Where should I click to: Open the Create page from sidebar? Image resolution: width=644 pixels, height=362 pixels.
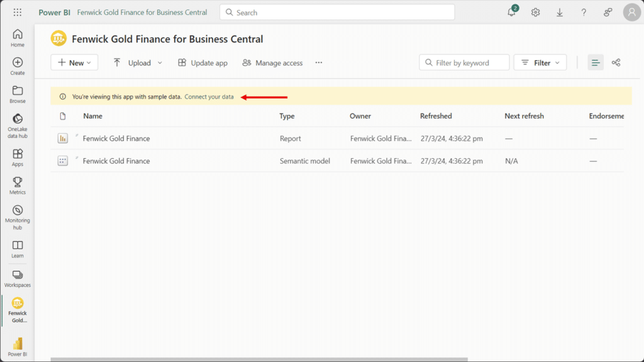coord(17,66)
